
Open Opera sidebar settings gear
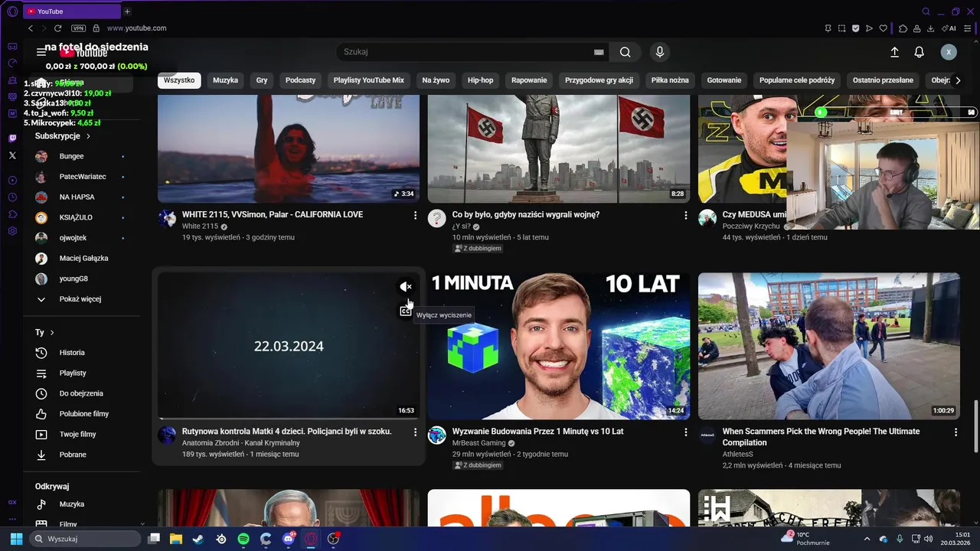[x=12, y=230]
